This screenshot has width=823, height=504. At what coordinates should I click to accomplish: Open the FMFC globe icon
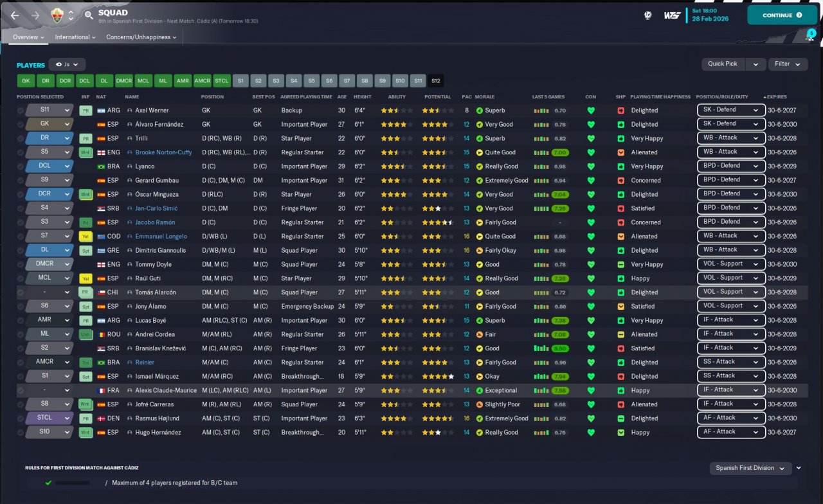[x=647, y=15]
